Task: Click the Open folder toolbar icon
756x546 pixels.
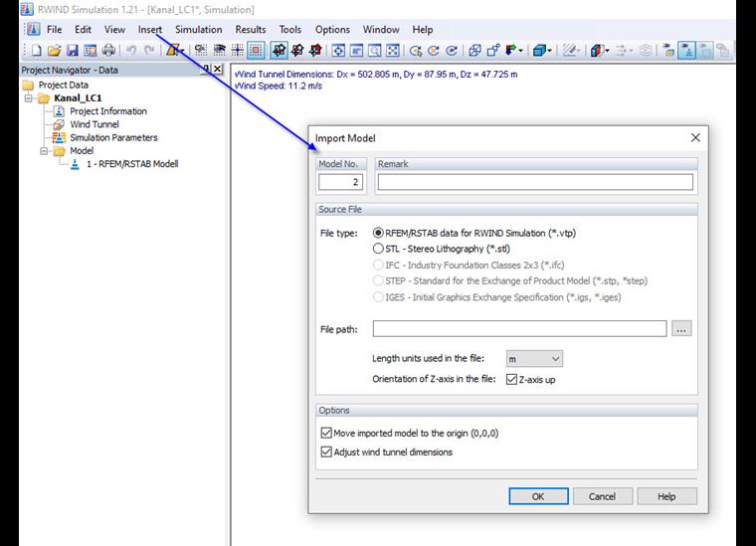Action: tap(54, 50)
